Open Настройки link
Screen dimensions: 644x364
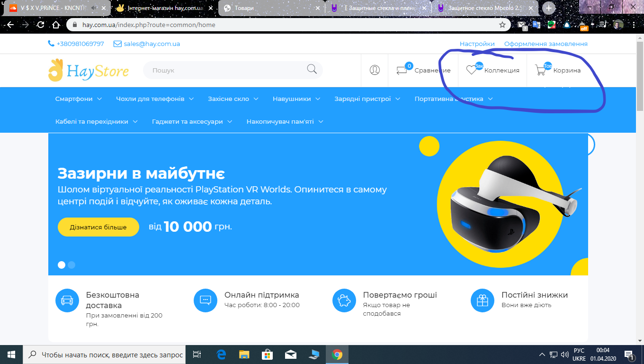[477, 44]
